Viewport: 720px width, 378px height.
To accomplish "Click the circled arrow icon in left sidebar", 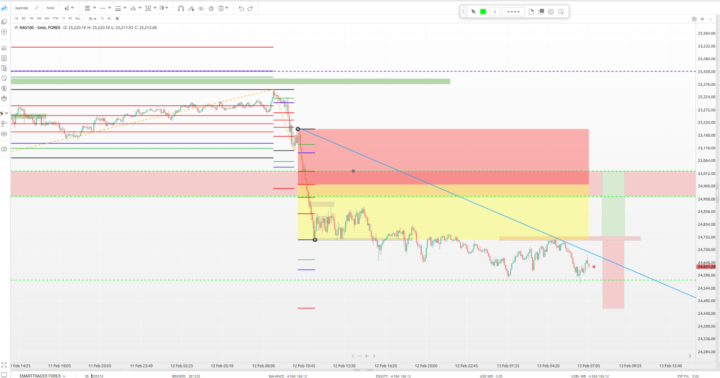I will point(4,32).
